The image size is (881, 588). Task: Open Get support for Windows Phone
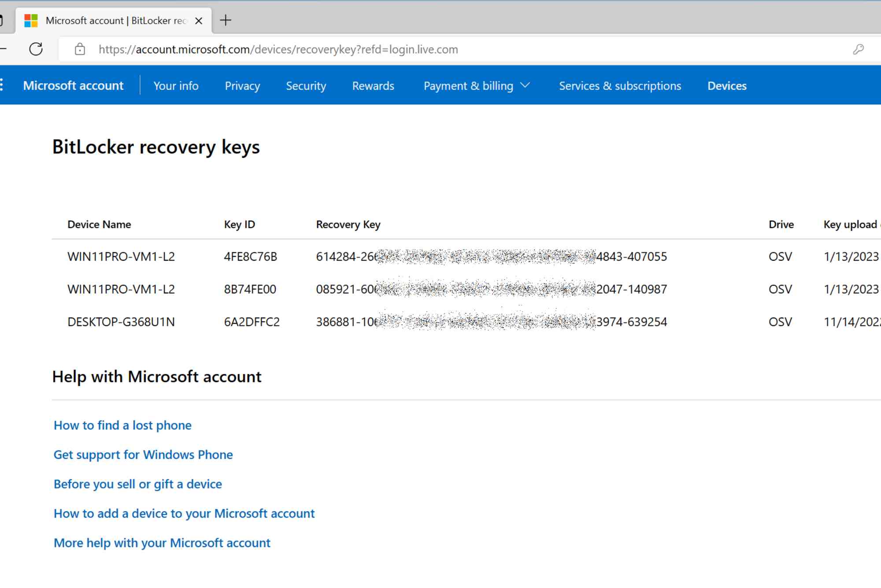coord(143,455)
